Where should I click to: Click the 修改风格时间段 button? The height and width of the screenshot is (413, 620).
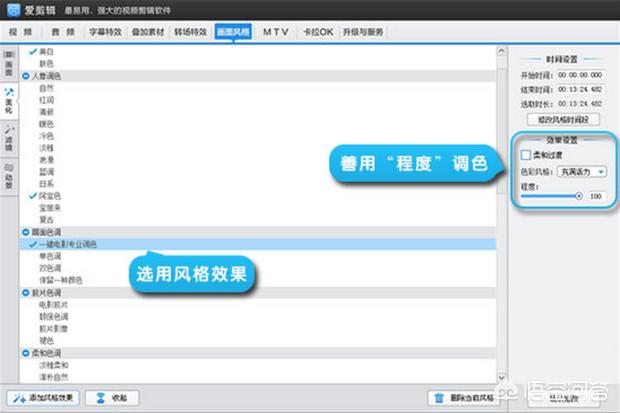tap(566, 118)
